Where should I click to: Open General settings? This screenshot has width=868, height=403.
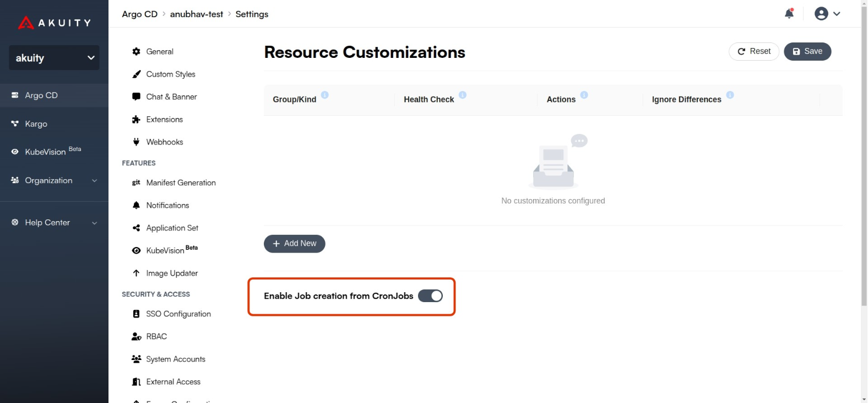(160, 51)
